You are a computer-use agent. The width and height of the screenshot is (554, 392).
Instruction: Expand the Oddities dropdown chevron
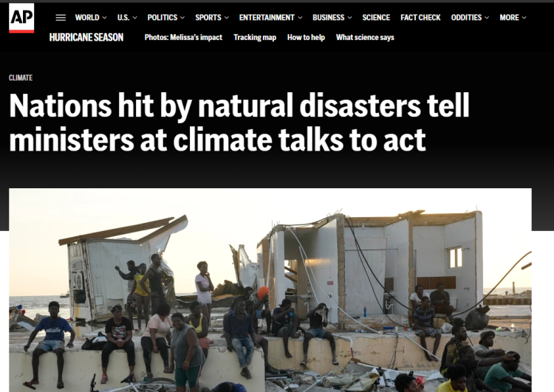pos(487,18)
